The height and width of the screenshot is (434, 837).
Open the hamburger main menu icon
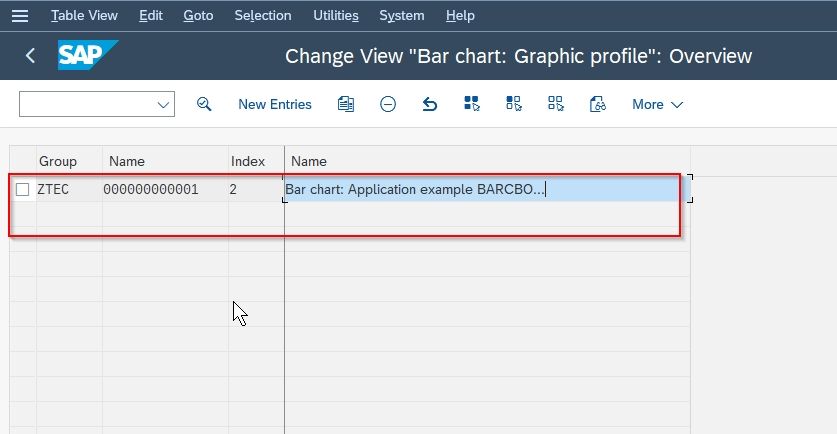[20, 15]
